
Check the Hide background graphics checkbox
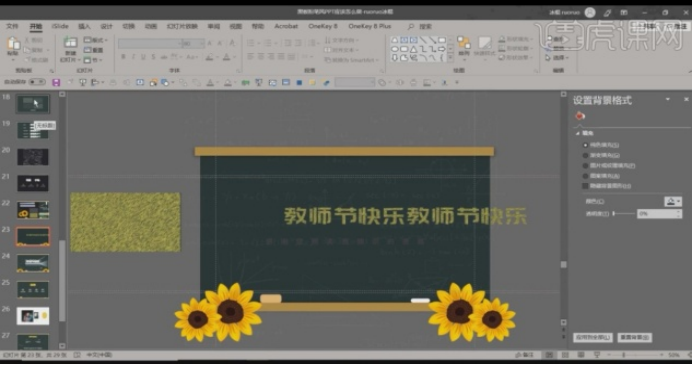point(586,186)
